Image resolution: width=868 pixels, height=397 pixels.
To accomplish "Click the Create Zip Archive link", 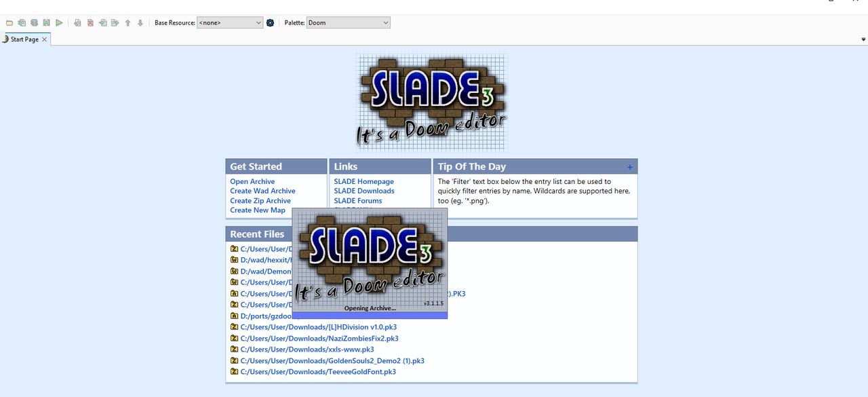I will click(260, 201).
